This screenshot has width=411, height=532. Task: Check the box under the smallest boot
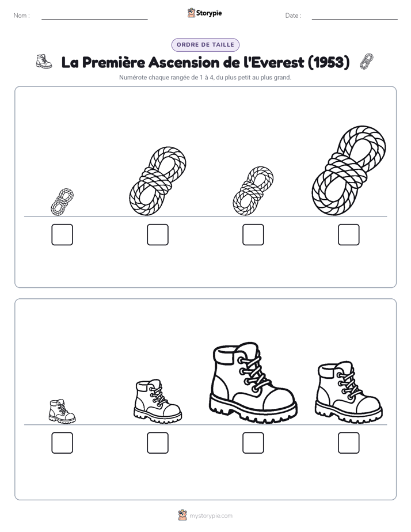tap(62, 443)
